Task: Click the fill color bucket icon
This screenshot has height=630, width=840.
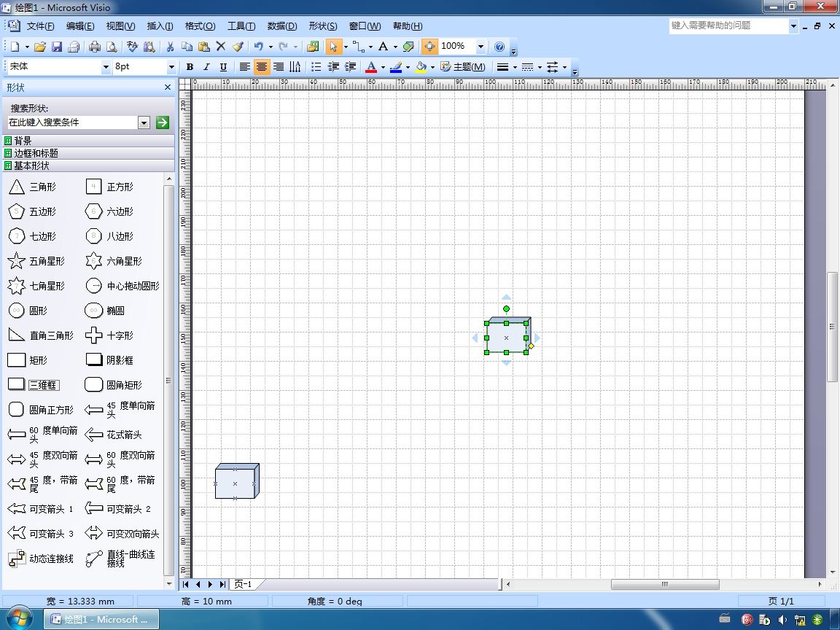Action: tap(421, 67)
